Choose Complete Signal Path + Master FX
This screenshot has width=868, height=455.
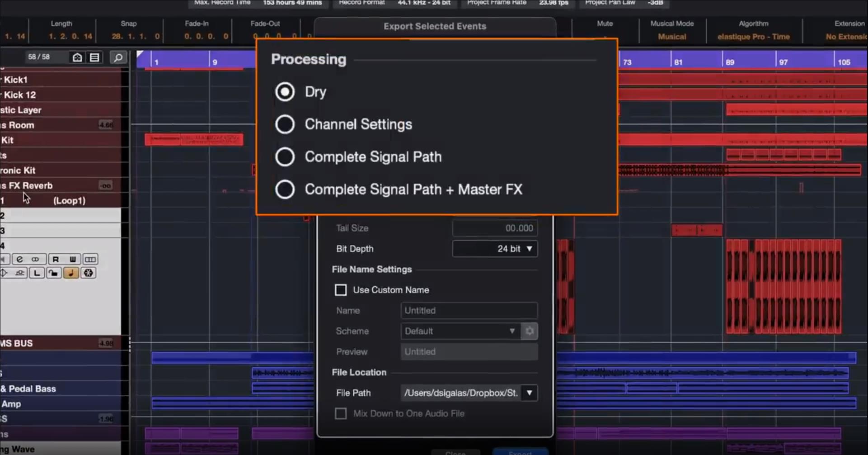coord(285,190)
